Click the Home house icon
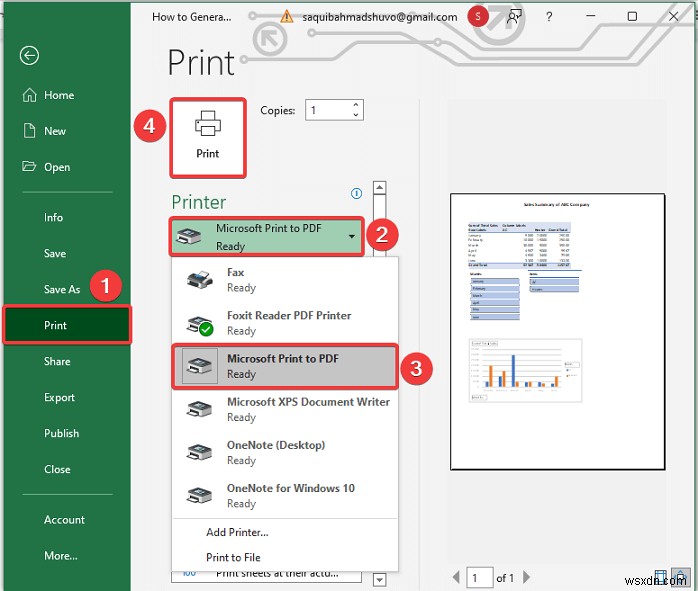 pos(29,95)
